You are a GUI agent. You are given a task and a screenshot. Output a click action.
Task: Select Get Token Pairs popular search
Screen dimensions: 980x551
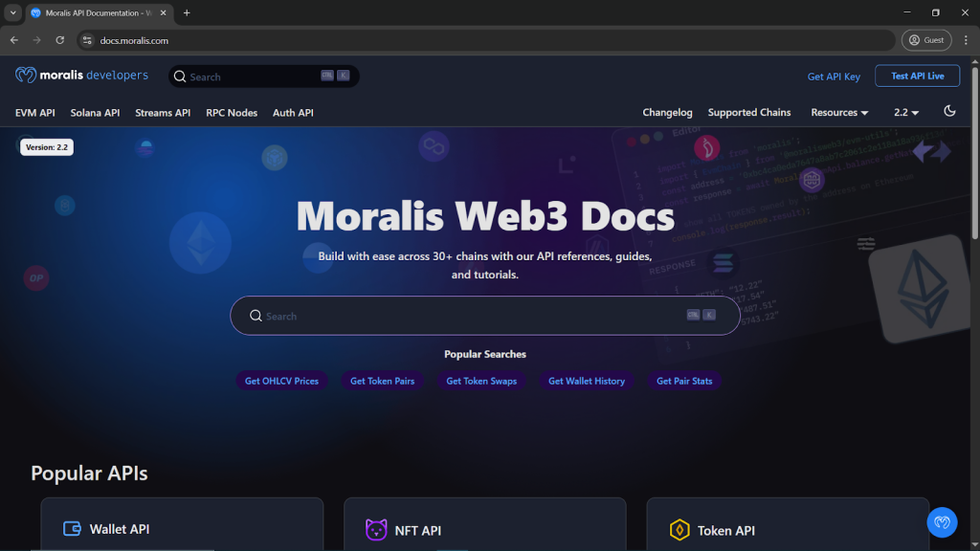pos(382,381)
